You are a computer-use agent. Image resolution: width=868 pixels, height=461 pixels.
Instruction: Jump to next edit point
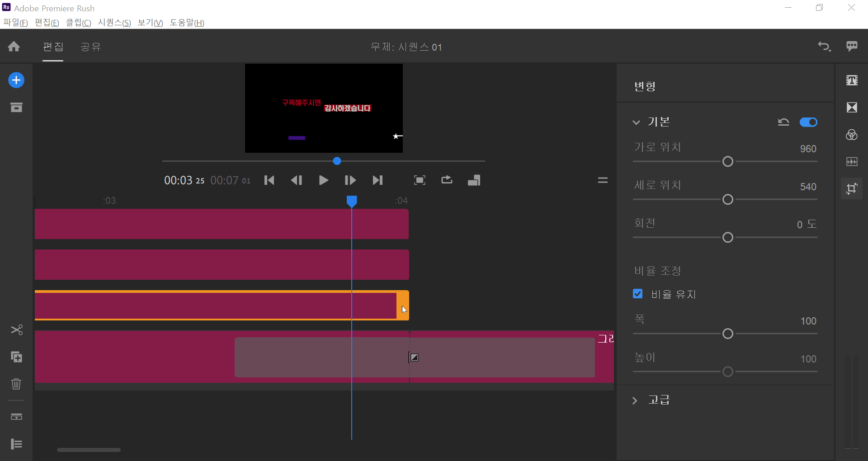(x=378, y=180)
